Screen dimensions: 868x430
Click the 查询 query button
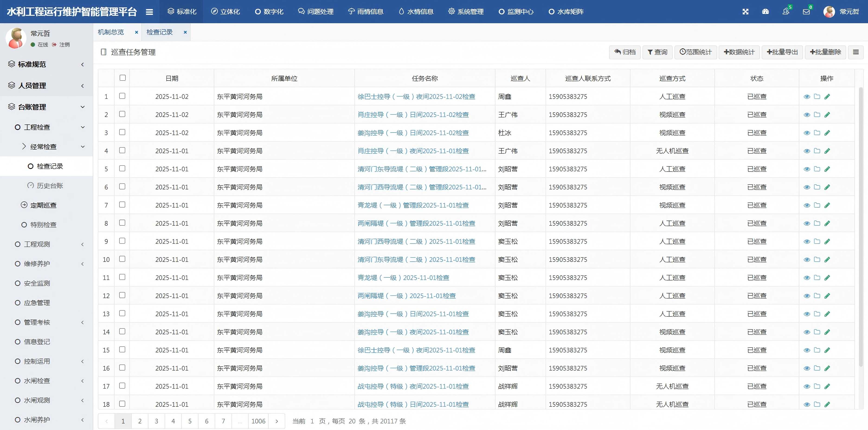(x=657, y=52)
